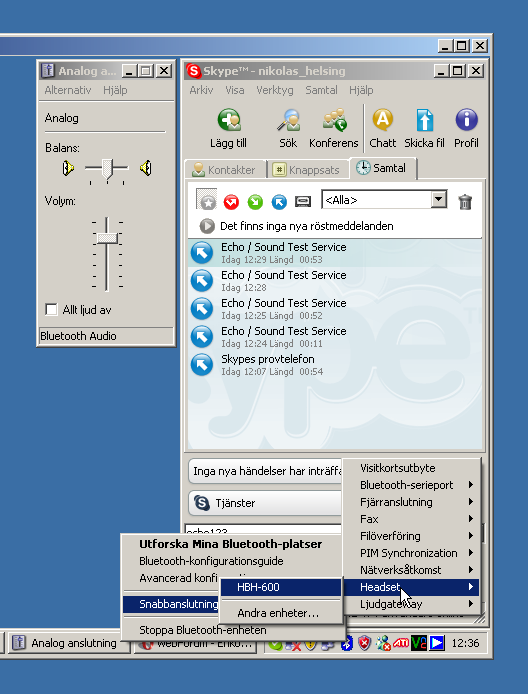Click the Tjänster button

(x=266, y=503)
